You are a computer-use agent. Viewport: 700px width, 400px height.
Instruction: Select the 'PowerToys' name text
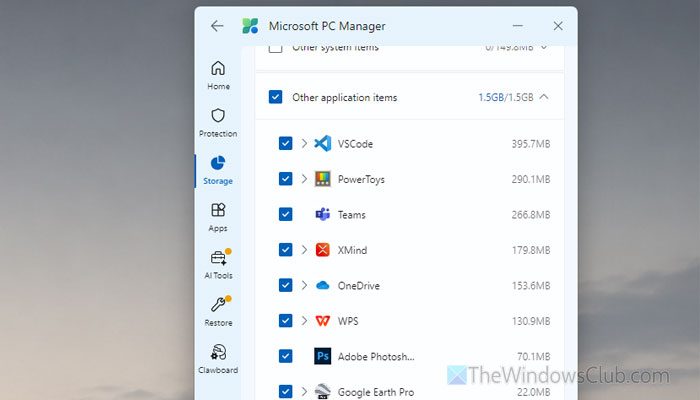coord(361,179)
